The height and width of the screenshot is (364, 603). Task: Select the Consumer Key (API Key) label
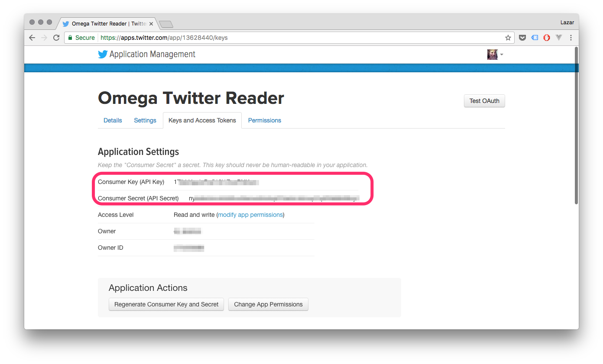coord(131,182)
